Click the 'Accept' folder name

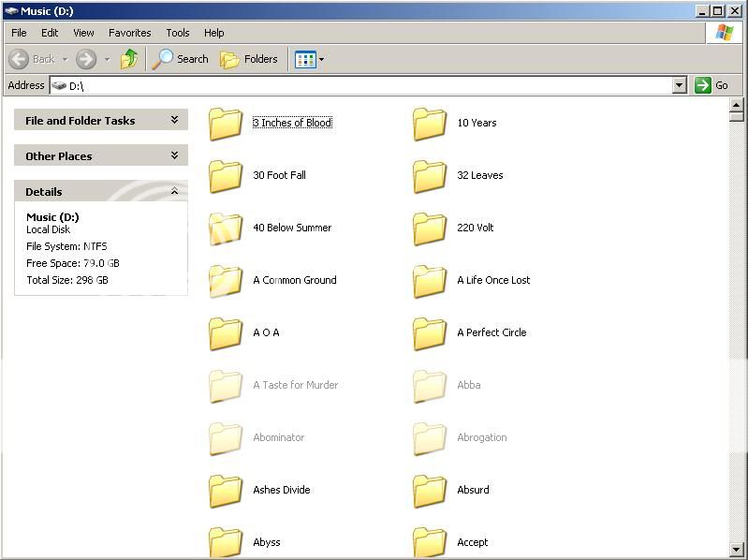pyautogui.click(x=472, y=542)
